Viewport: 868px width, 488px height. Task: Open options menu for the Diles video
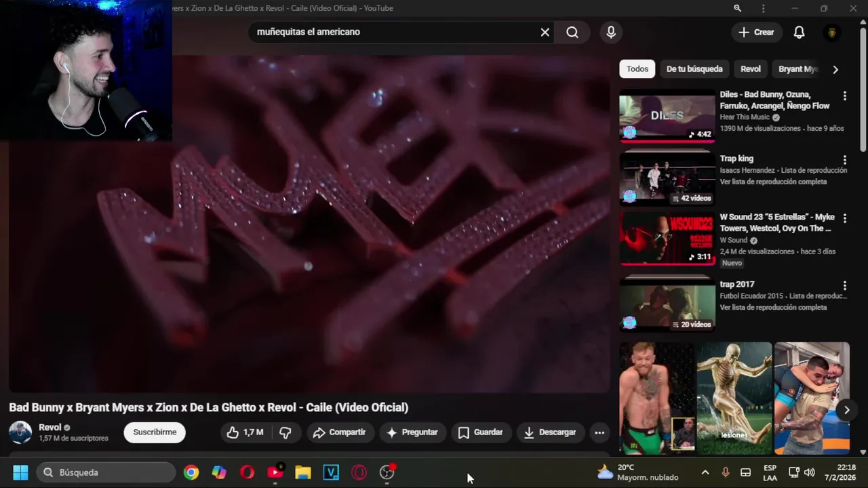844,96
